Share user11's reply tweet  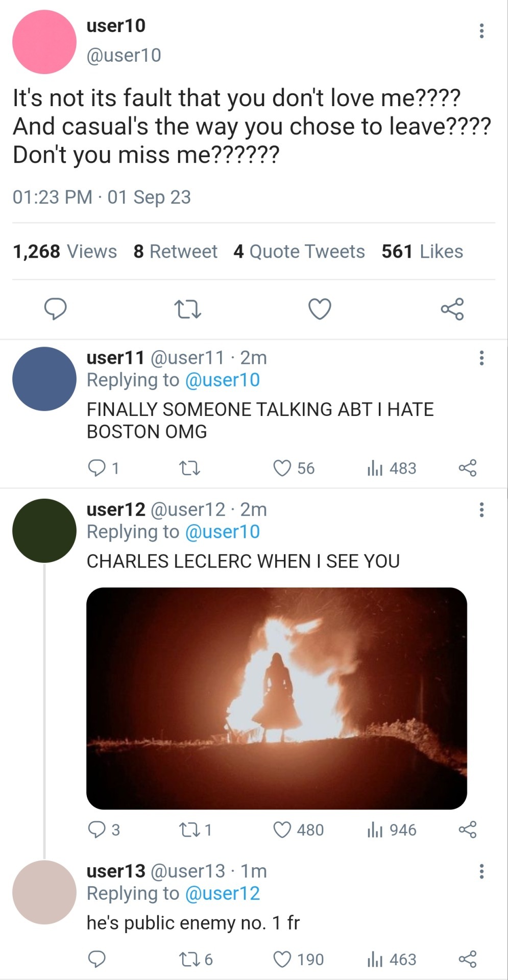[x=467, y=468]
